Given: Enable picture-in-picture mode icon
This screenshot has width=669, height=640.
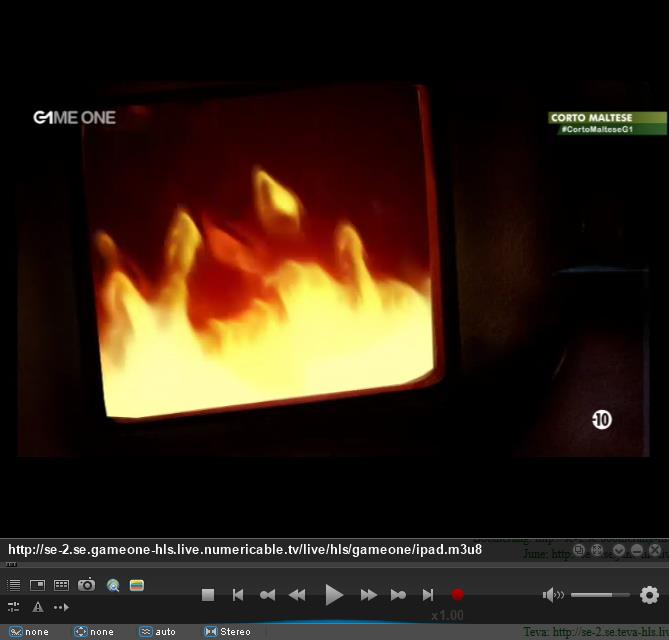Looking at the screenshot, I should tap(38, 585).
